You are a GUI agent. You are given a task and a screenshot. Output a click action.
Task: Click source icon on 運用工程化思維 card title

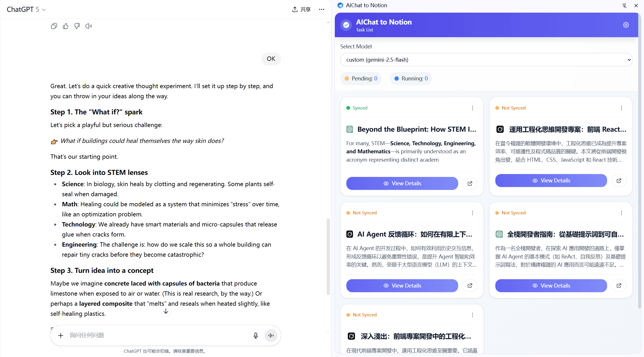[x=500, y=129]
